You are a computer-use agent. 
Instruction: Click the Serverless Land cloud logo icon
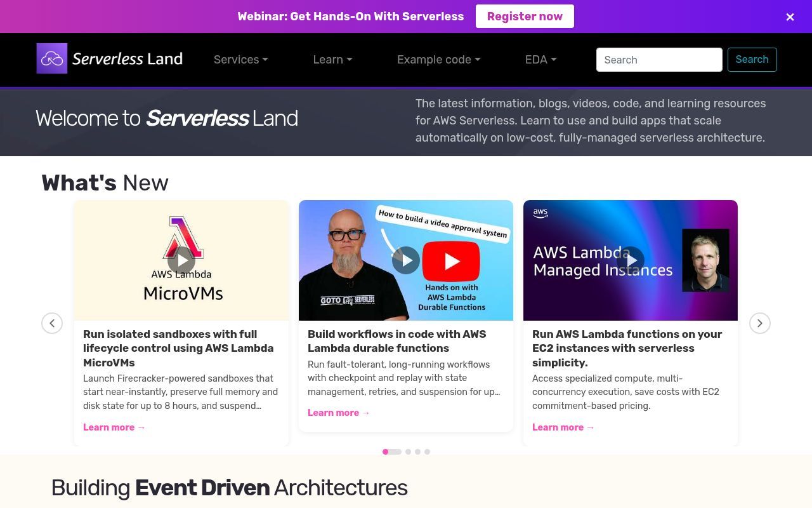click(x=52, y=58)
